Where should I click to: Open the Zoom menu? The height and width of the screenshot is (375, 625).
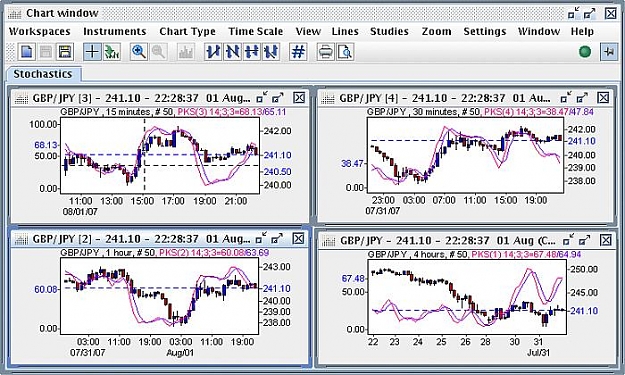click(x=436, y=31)
